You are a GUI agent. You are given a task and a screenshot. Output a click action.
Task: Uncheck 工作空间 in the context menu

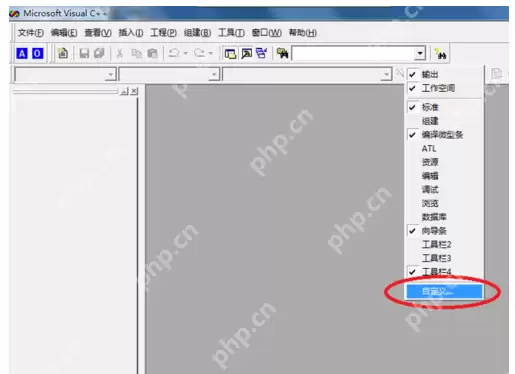[445, 88]
